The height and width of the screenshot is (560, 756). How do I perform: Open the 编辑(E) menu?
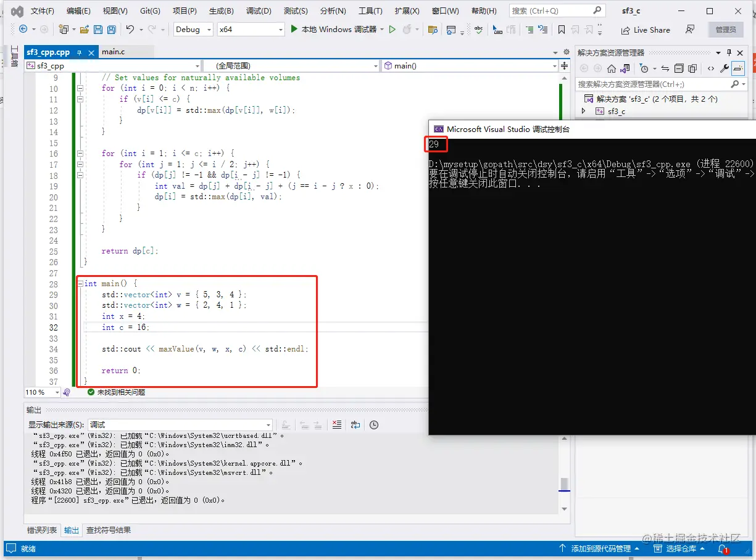78,11
